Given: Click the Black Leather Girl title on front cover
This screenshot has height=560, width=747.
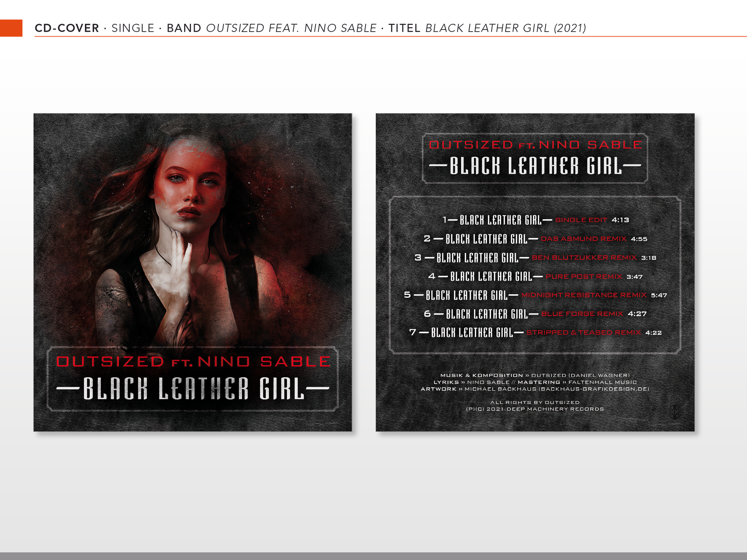Looking at the screenshot, I should tap(193, 389).
